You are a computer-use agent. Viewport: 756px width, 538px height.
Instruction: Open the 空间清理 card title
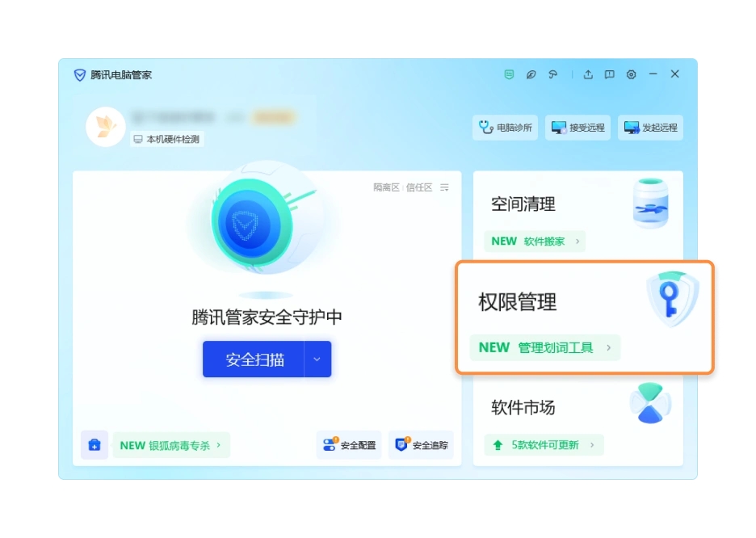(523, 204)
